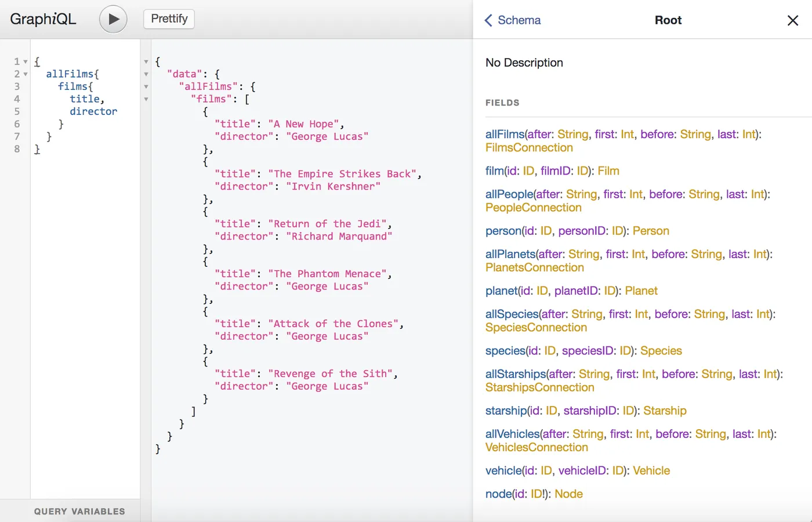Open the allFilms field documentation
The height and width of the screenshot is (522, 812).
[505, 135]
